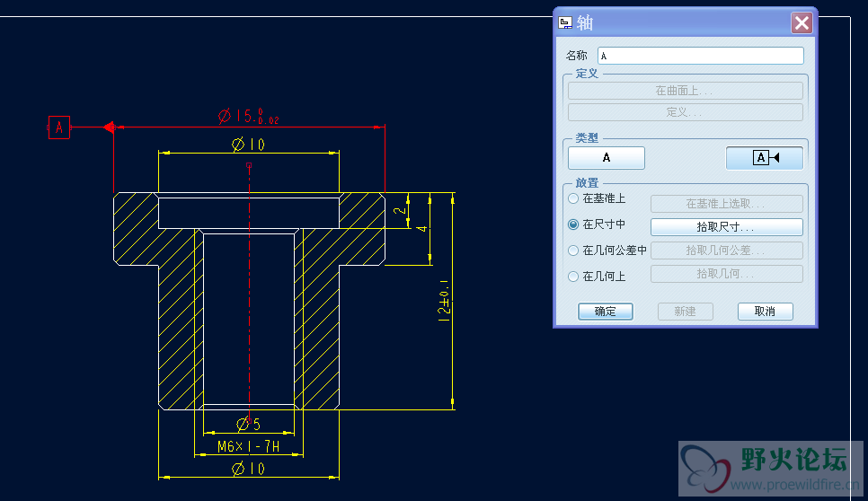The width and height of the screenshot is (868, 501).
Task: Select the Ø5 dimension text
Action: coord(248,424)
